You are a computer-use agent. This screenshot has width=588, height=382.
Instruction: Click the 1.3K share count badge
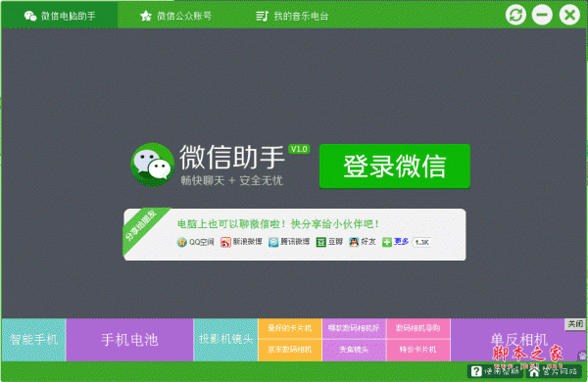(421, 242)
